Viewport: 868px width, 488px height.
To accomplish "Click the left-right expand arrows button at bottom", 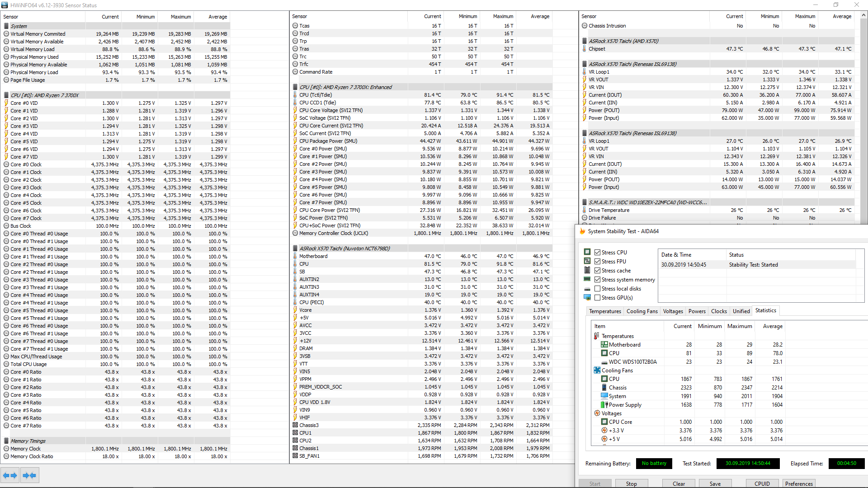I will click(x=10, y=475).
